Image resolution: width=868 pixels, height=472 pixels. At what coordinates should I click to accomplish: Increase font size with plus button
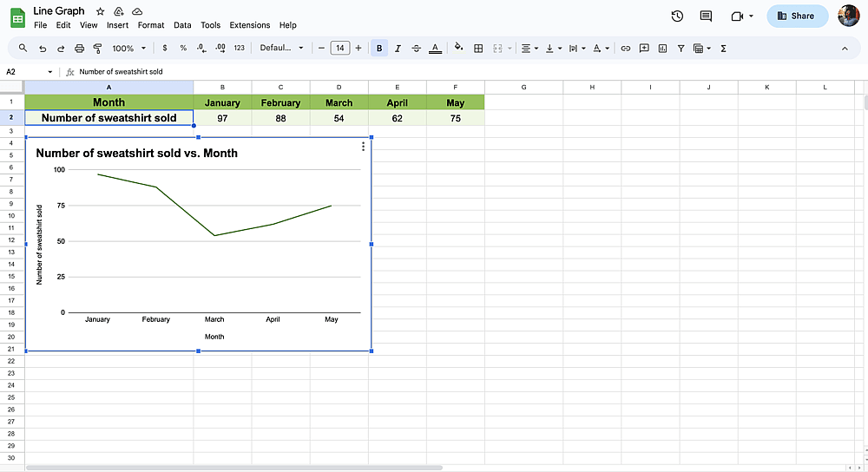(x=358, y=48)
